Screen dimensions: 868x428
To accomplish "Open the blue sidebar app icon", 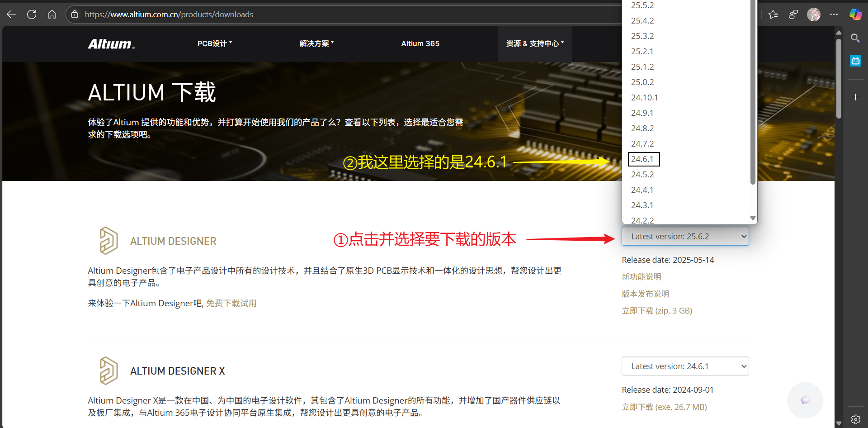I will click(x=855, y=61).
